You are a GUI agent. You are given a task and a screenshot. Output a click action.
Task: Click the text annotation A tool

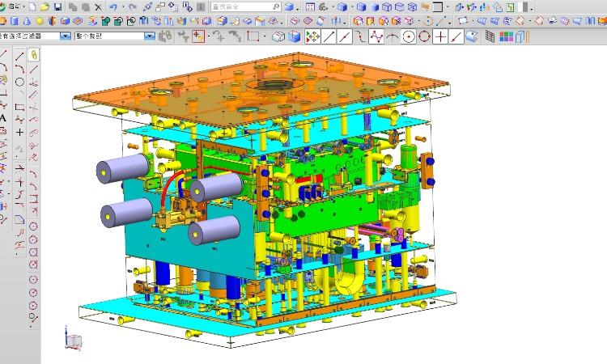(5, 118)
